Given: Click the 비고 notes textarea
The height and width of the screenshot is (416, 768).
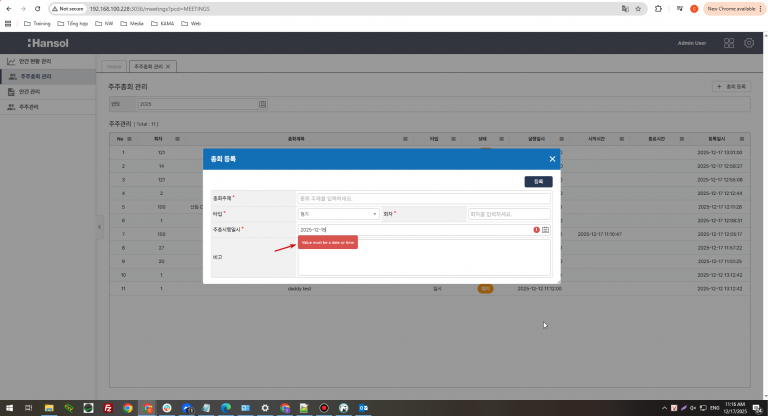Looking at the screenshot, I should 424,258.
